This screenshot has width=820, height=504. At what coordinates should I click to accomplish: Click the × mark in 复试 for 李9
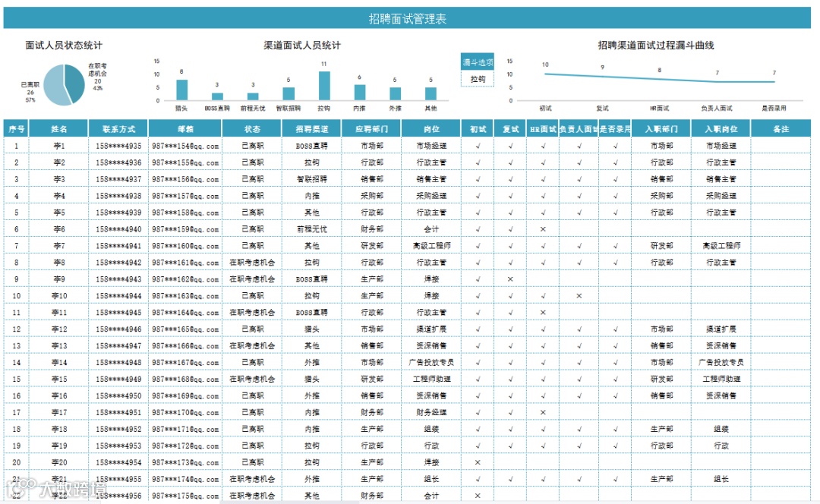tap(510, 279)
